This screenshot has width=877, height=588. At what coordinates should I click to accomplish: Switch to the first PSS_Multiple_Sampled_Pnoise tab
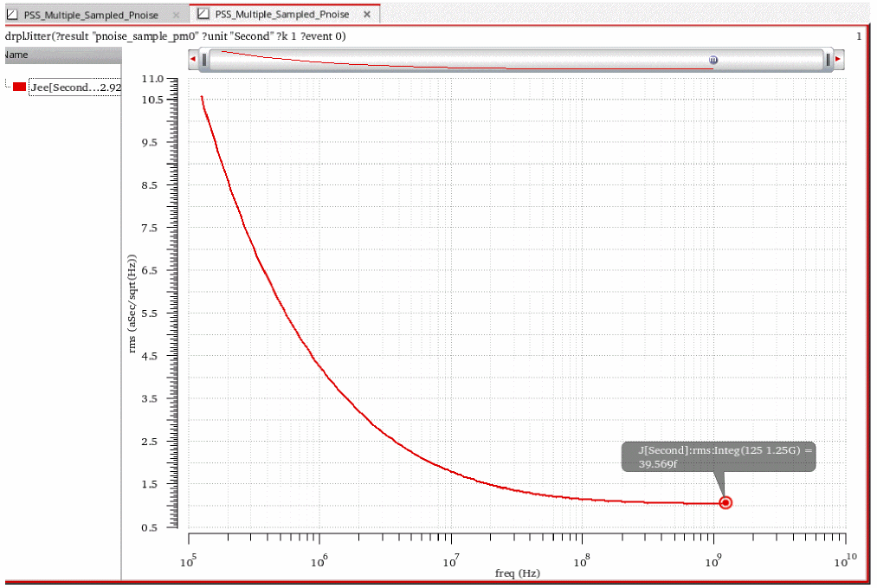pyautogui.click(x=91, y=15)
